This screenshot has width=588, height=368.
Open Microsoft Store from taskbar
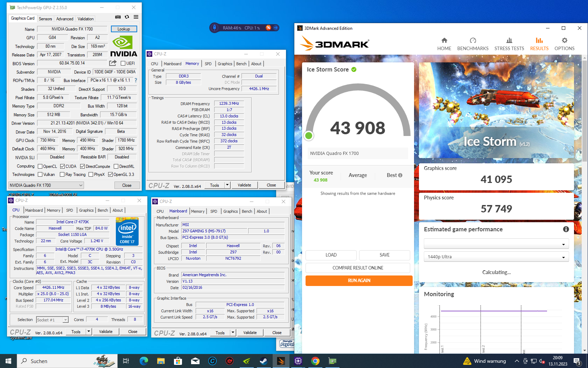pos(178,361)
